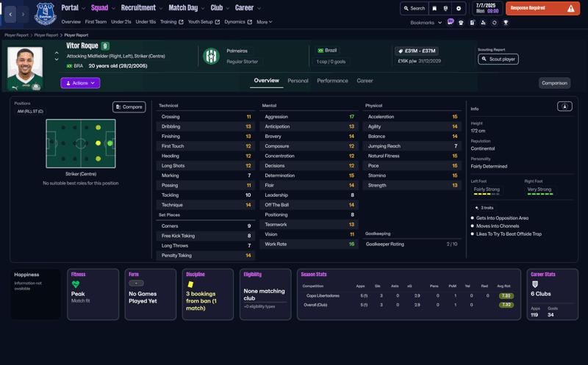Click the Palmeiras club name

click(237, 51)
